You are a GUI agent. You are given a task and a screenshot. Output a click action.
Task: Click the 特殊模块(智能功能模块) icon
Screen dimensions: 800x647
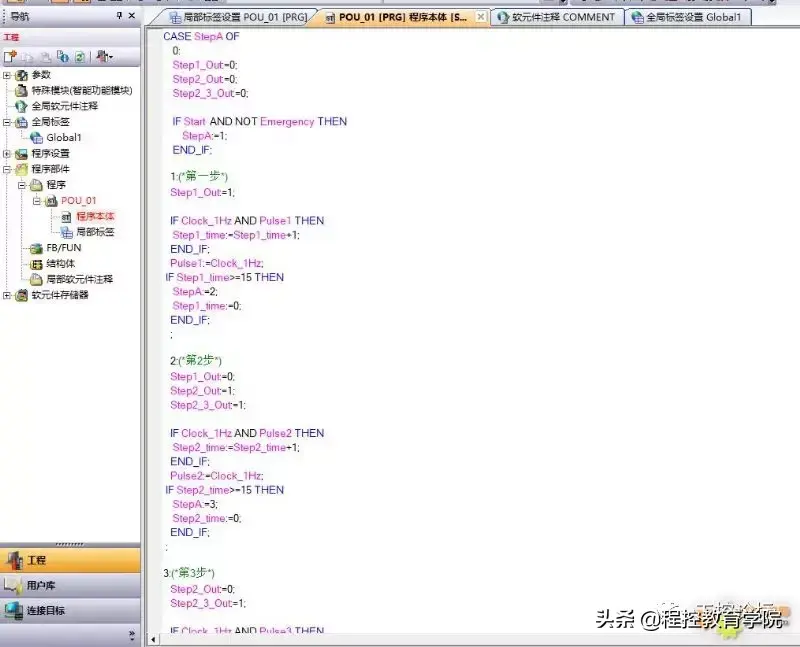(x=21, y=91)
